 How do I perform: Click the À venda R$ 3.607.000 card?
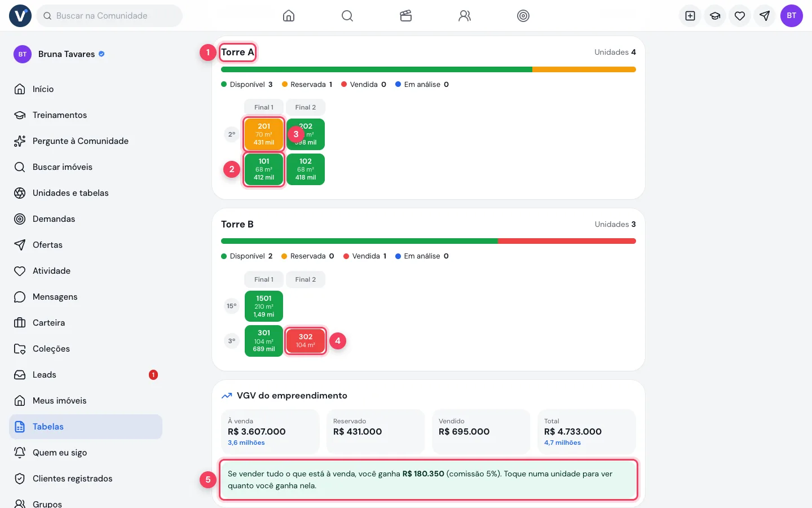tap(270, 432)
